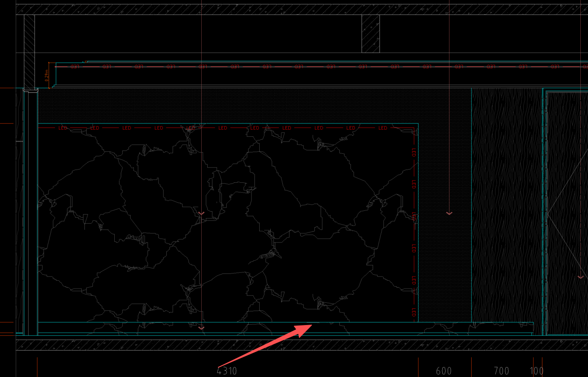Select the vertical 0.29m dimension label
Screen dimensions: 588x377
click(46, 75)
